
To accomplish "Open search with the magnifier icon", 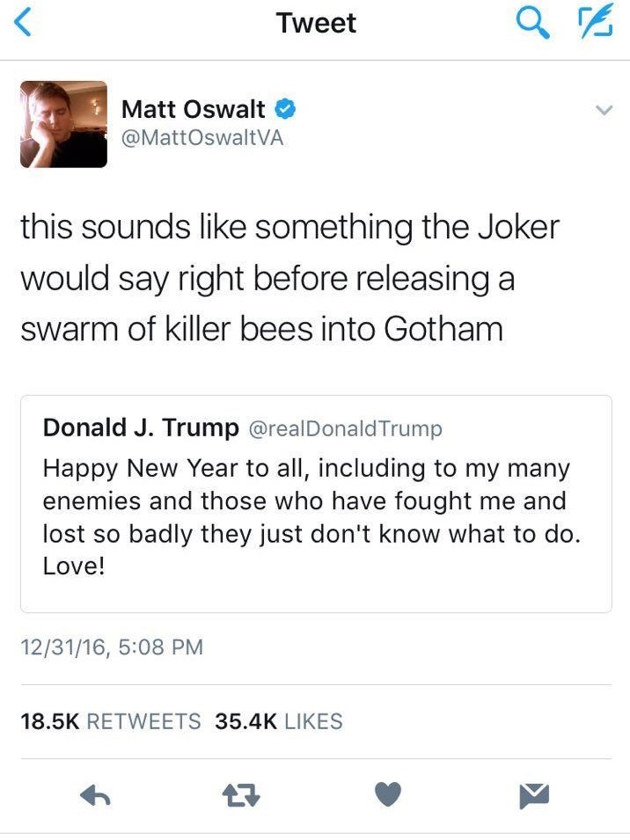I will coord(531,26).
